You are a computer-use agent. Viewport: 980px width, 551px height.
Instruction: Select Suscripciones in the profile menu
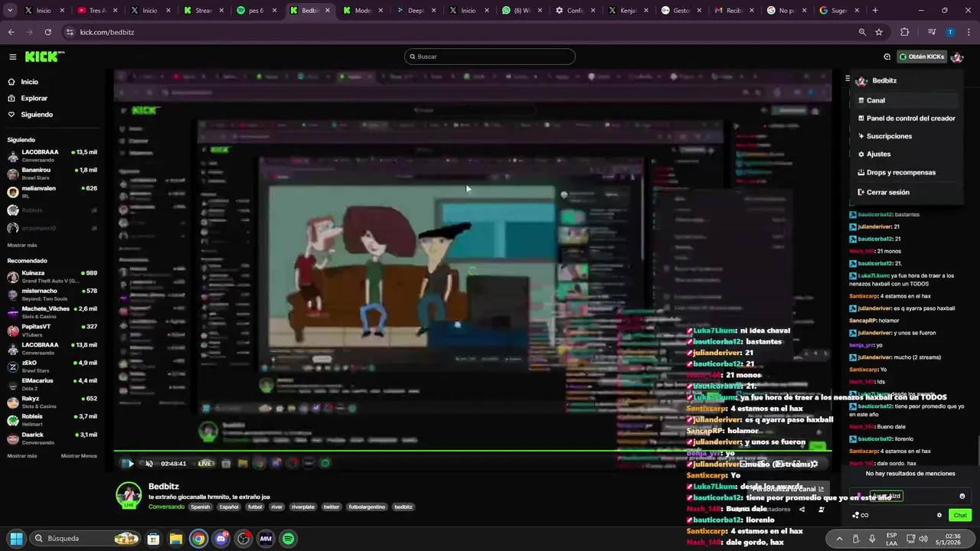(906, 136)
